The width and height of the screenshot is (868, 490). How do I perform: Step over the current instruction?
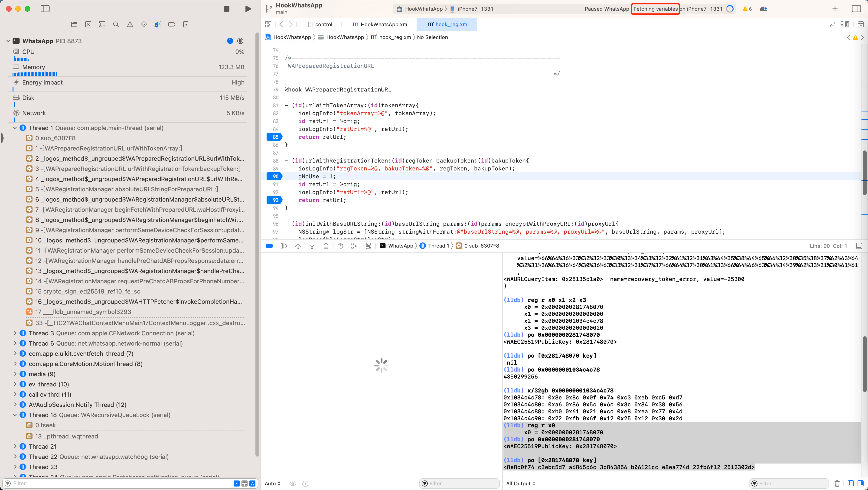[298, 246]
